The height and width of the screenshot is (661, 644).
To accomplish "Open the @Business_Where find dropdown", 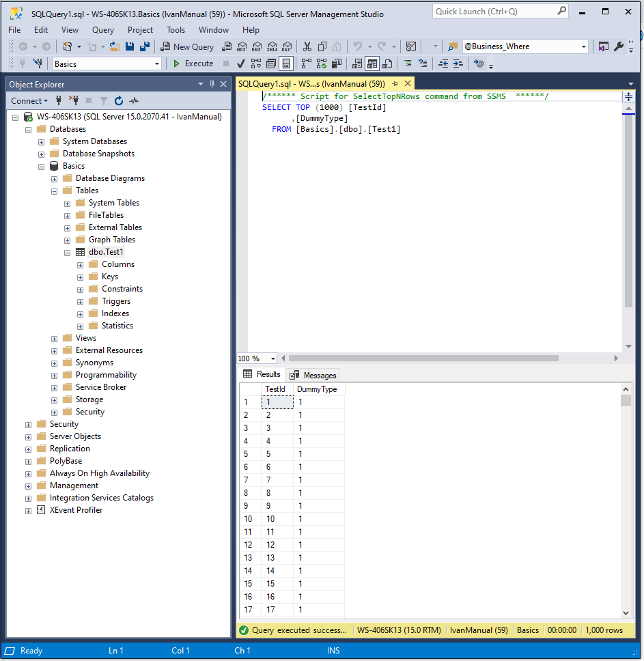I will tap(584, 47).
